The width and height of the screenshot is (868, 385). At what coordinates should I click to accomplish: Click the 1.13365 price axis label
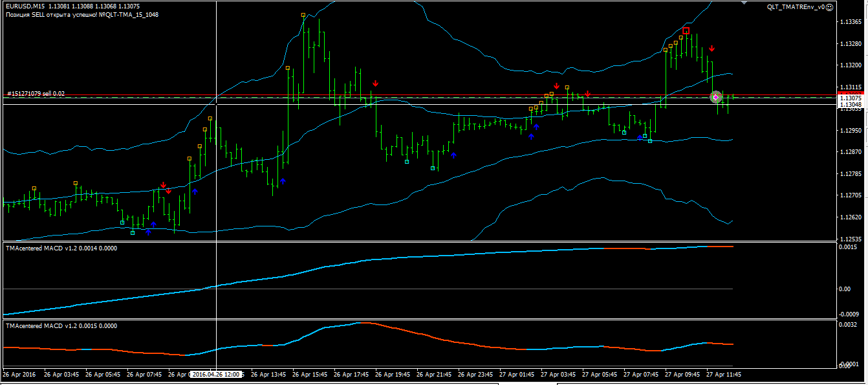850,22
